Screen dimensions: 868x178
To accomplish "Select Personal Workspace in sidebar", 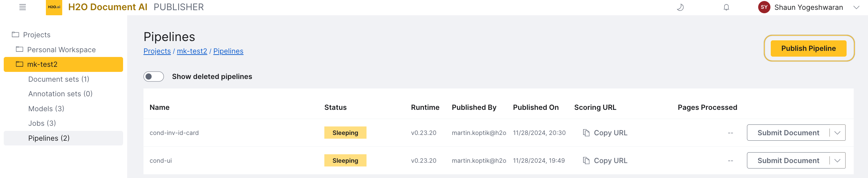I will tap(62, 50).
